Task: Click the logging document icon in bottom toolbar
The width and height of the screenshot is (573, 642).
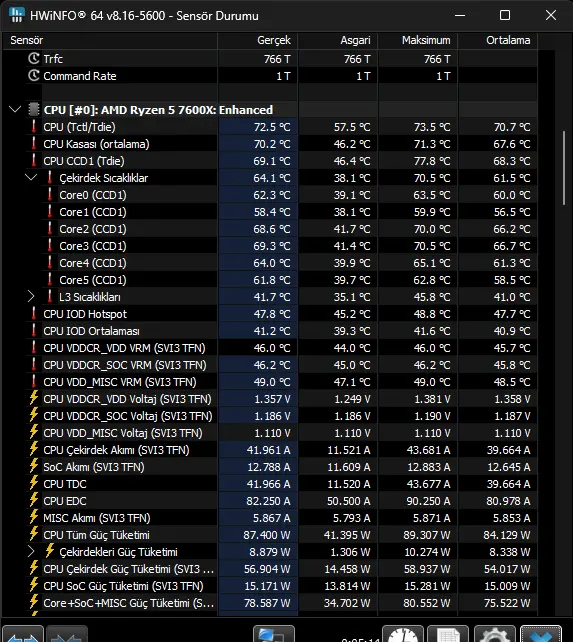Action: click(448, 634)
